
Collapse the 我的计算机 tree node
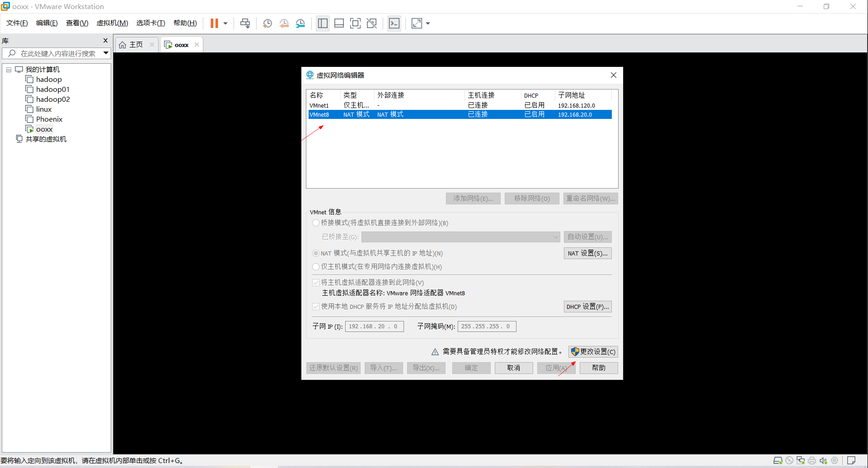pos(8,69)
